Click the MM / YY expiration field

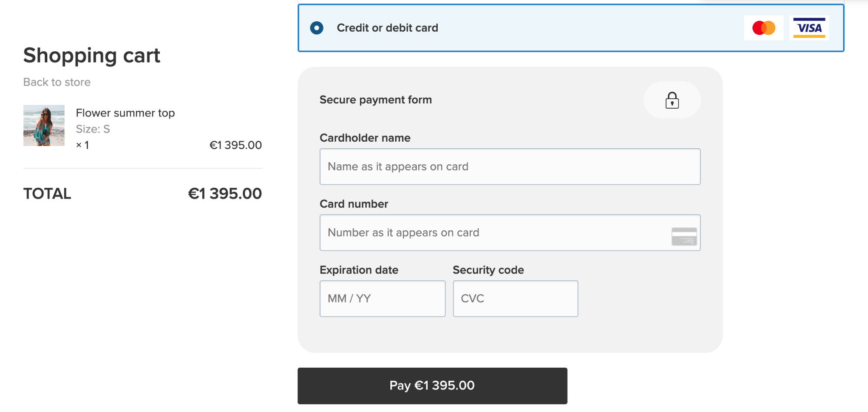coord(383,299)
